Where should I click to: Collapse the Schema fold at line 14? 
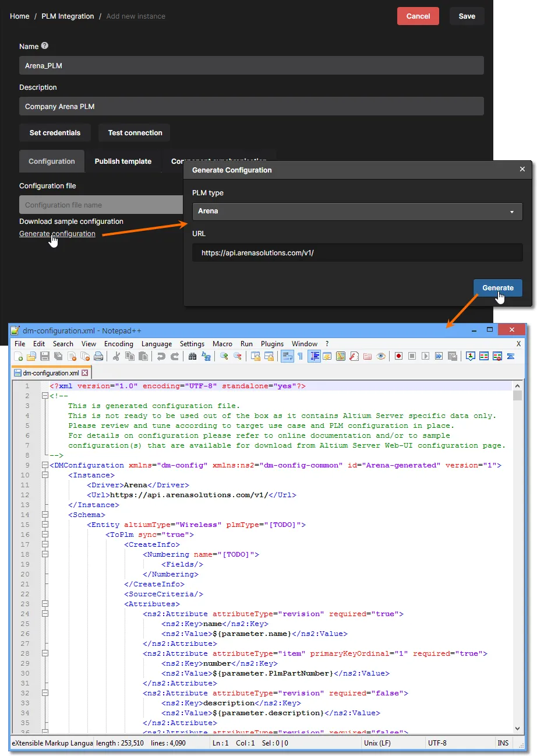[45, 515]
